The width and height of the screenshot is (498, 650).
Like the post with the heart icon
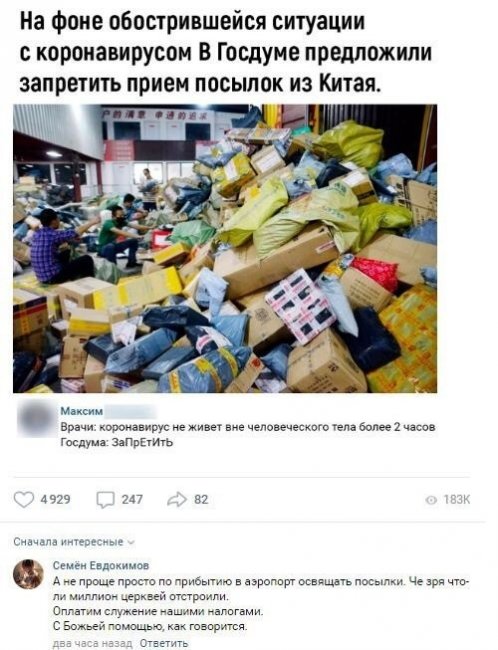click(x=24, y=500)
